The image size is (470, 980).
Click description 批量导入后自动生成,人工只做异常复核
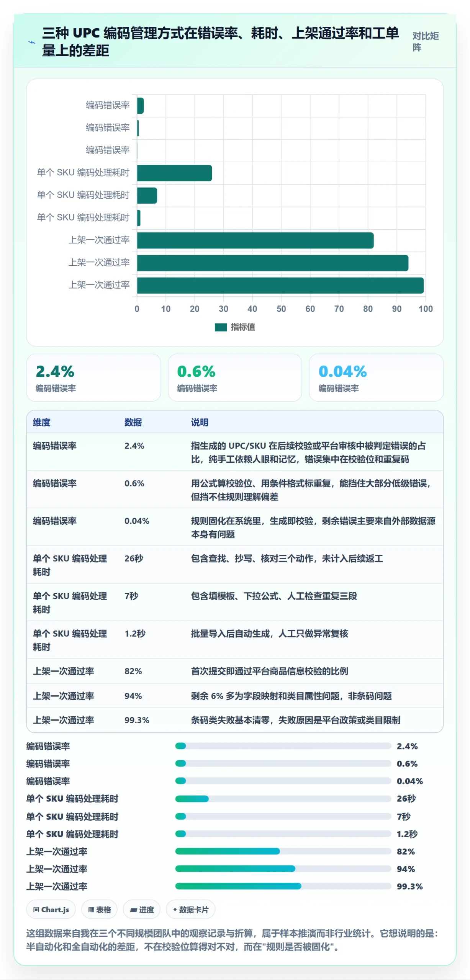pyautogui.click(x=270, y=634)
